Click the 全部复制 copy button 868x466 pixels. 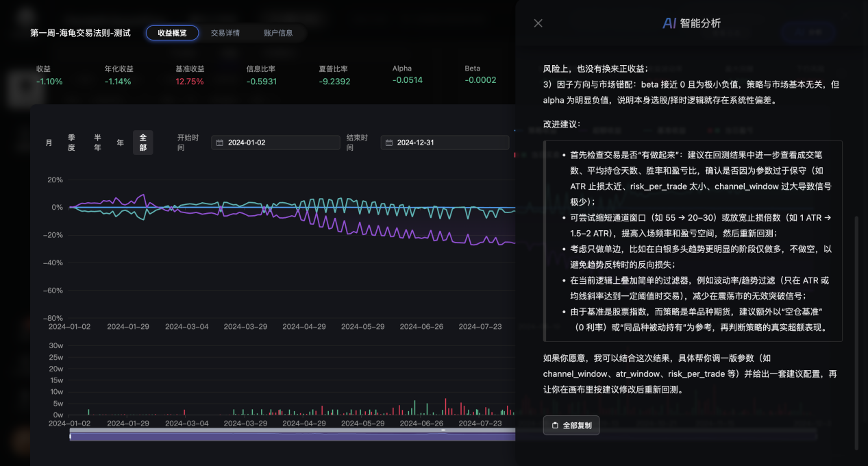pyautogui.click(x=571, y=425)
